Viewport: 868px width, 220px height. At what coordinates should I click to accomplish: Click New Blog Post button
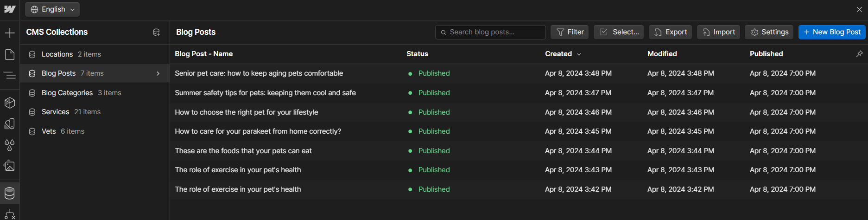832,32
